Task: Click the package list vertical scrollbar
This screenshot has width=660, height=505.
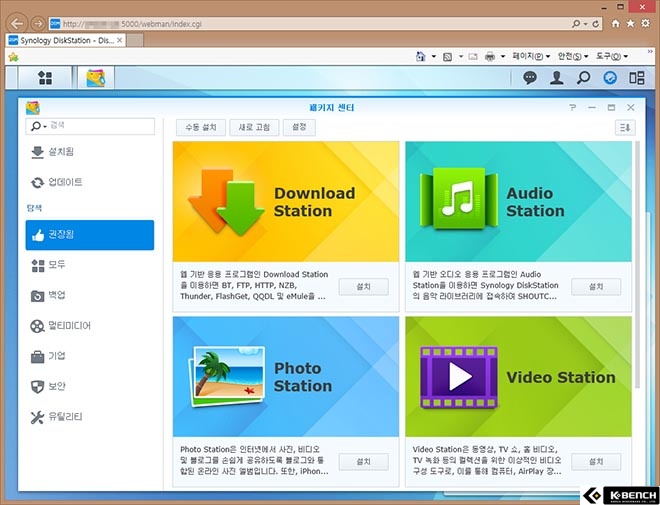Action: point(637,265)
